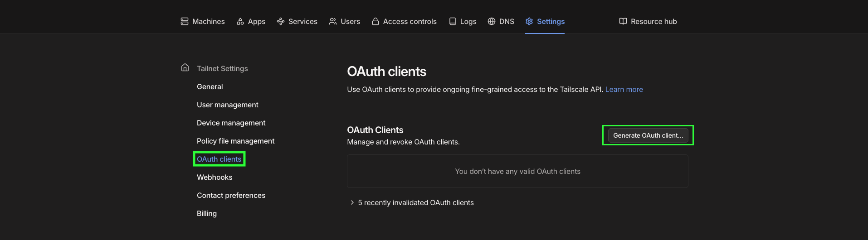Click the Machines server icon

tap(185, 21)
